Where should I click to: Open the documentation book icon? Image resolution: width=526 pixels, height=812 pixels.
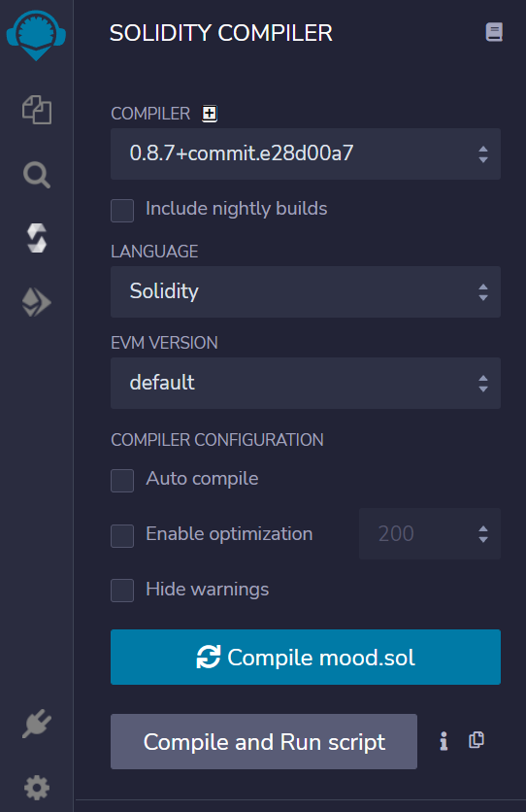(494, 32)
